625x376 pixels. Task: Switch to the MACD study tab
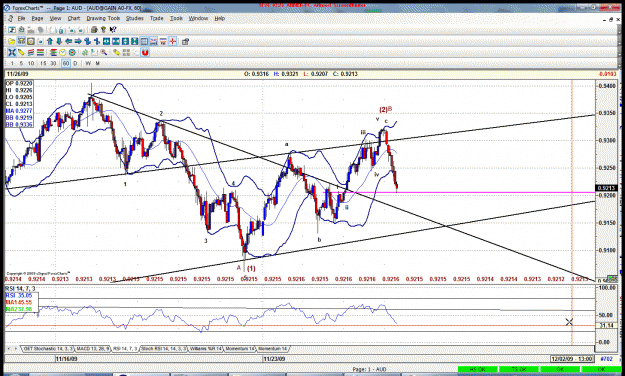[x=92, y=349]
